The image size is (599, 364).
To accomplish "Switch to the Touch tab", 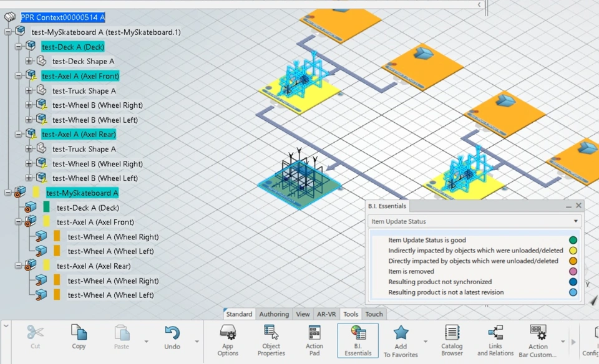I will point(374,314).
